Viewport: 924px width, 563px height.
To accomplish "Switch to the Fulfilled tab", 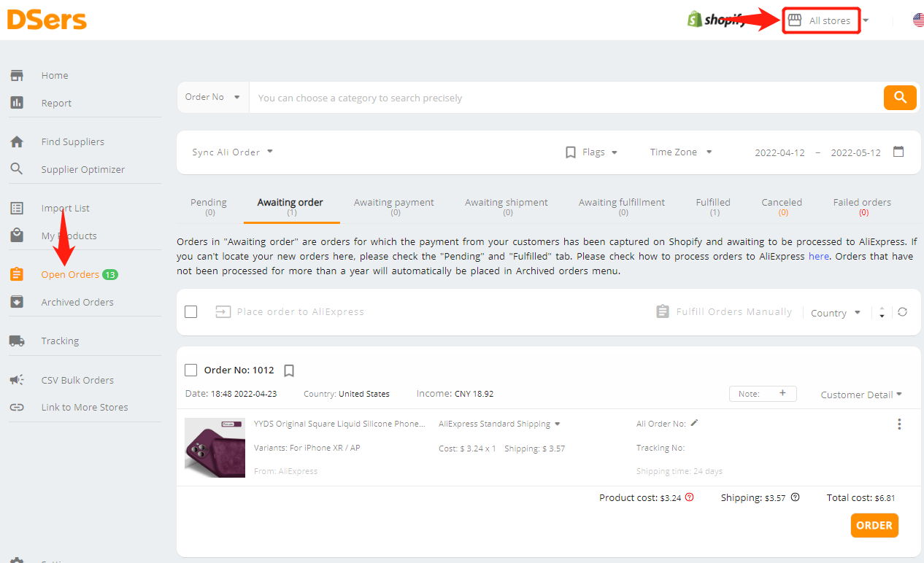I will pos(713,206).
